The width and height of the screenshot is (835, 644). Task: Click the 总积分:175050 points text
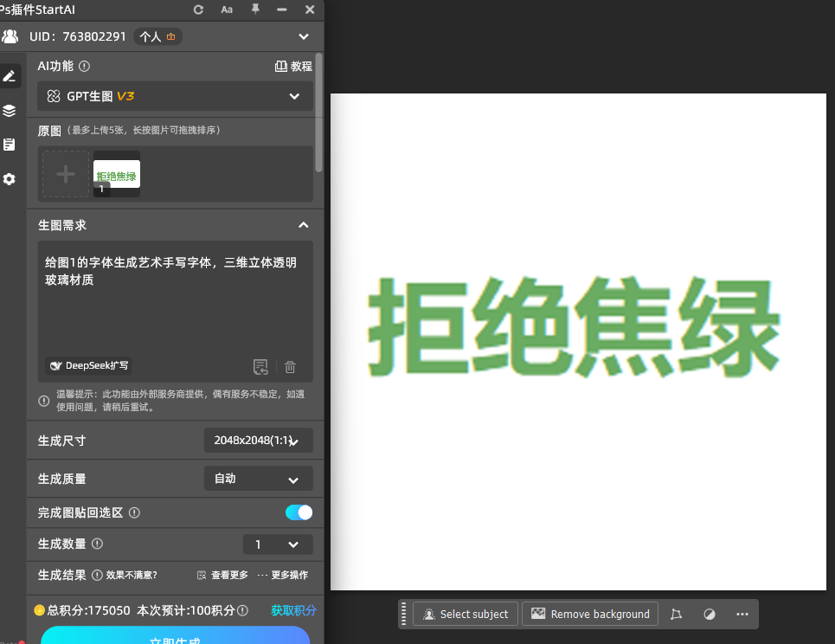click(89, 610)
